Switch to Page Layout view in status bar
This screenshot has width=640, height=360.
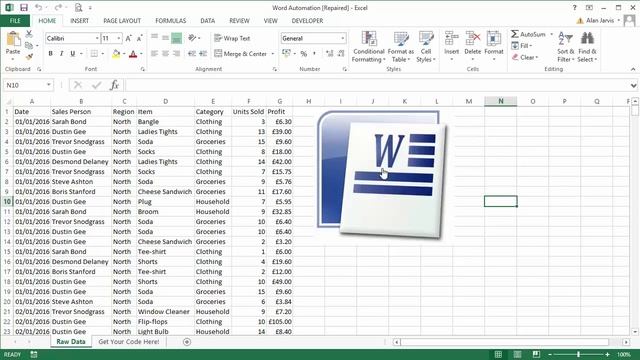pos(517,354)
